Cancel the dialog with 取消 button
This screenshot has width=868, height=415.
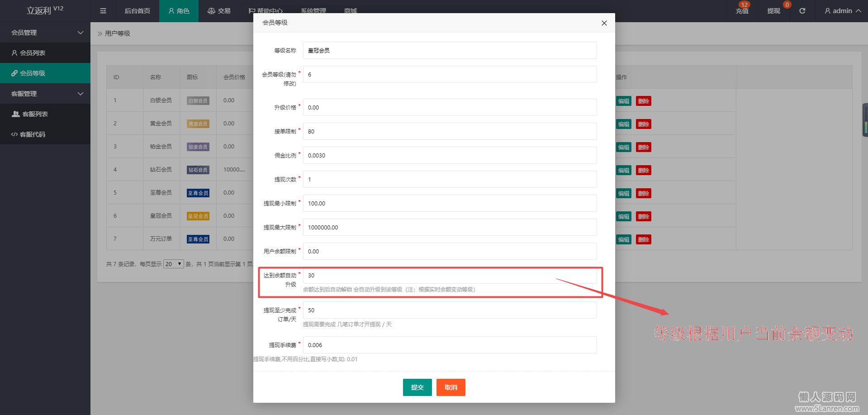coord(451,387)
